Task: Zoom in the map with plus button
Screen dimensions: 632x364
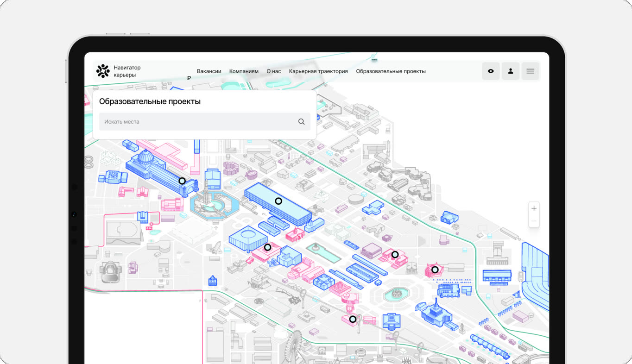Action: tap(534, 208)
